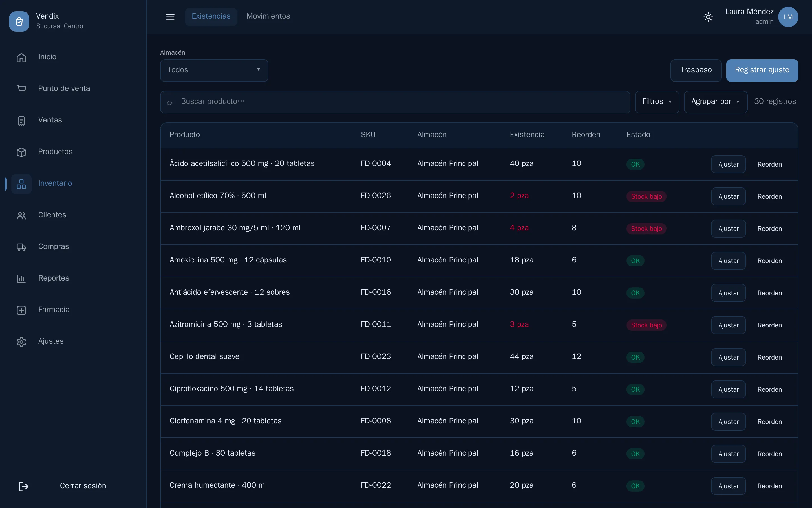The image size is (812, 508).
Task: Click the Reorden column header
Action: pos(586,135)
